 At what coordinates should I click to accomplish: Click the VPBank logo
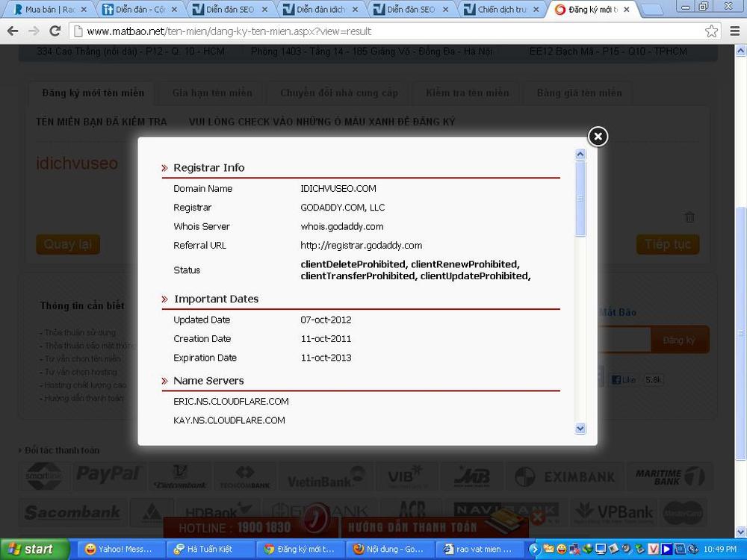(614, 512)
